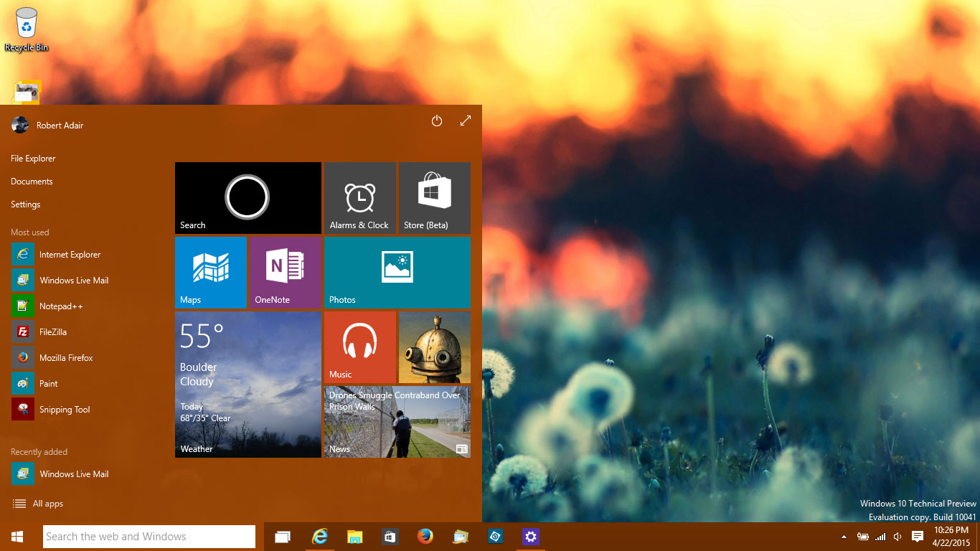Open File Explorer from Start menu list
The width and height of the screenshot is (980, 551).
point(33,159)
